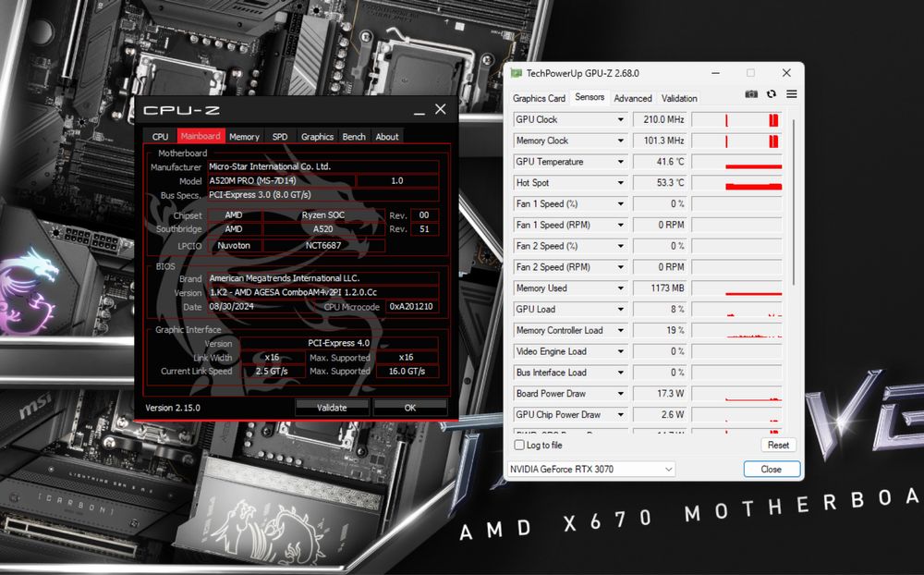Click the GPU-Z app icon in title bar
The width and height of the screenshot is (924, 575).
tap(517, 73)
